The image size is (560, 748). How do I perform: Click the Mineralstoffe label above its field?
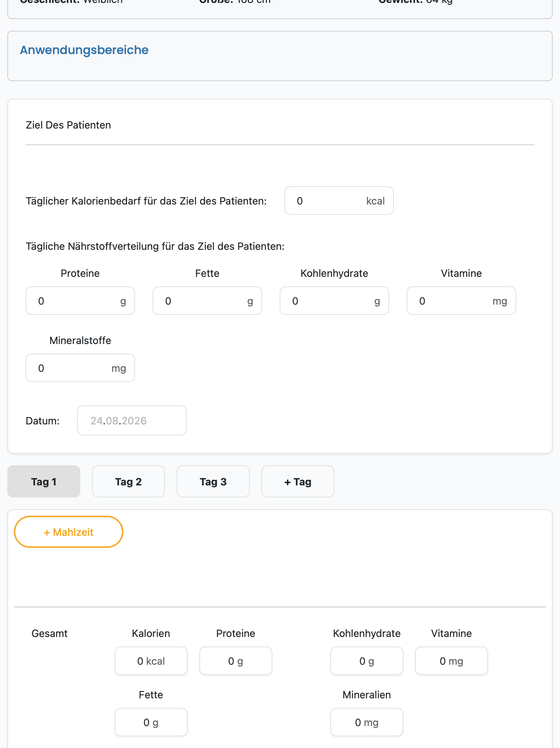[80, 340]
